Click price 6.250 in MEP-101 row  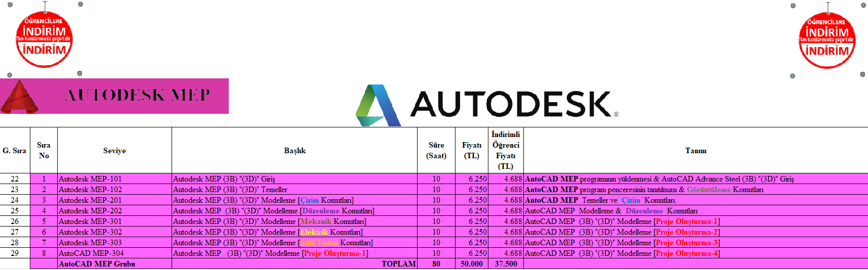click(x=472, y=179)
